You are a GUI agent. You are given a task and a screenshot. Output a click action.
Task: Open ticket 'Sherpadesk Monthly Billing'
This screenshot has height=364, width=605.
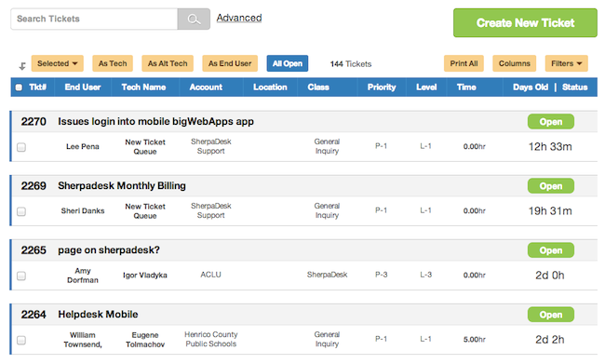(x=122, y=185)
